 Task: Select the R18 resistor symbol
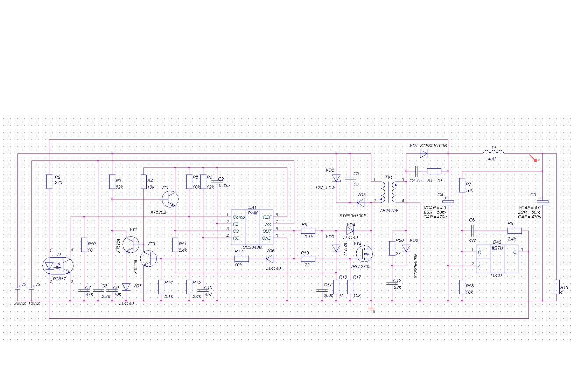(x=462, y=287)
